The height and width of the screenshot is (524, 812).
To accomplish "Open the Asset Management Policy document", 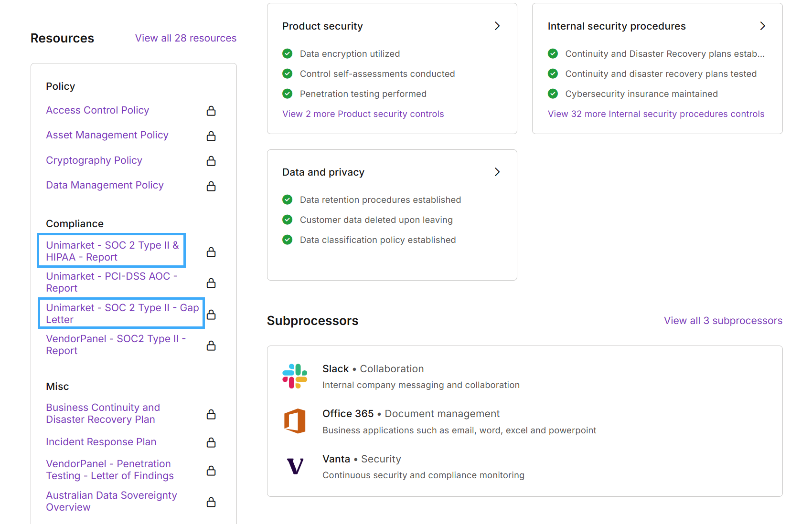I will click(x=107, y=135).
